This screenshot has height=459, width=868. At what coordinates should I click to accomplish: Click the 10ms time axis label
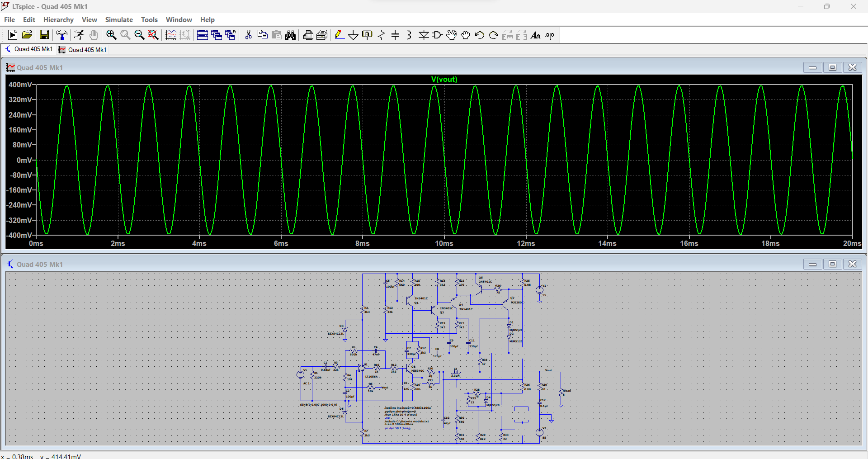[444, 243]
